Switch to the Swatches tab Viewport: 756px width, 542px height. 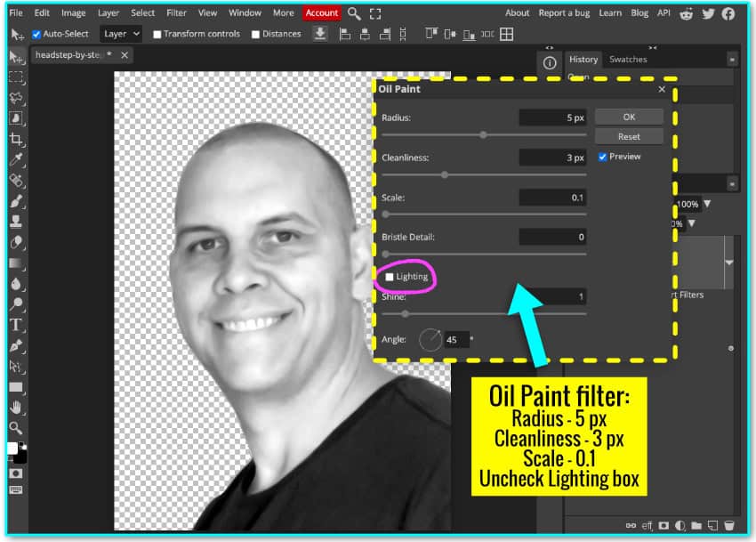(x=628, y=60)
